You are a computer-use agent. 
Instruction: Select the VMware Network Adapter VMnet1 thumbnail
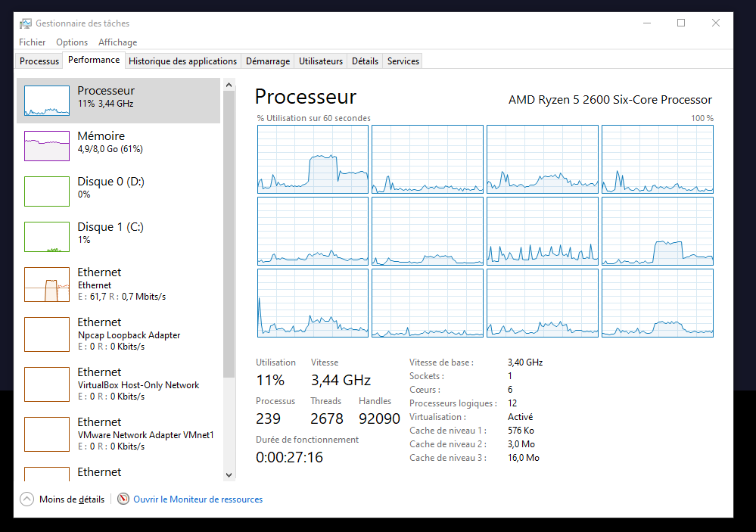pos(47,434)
